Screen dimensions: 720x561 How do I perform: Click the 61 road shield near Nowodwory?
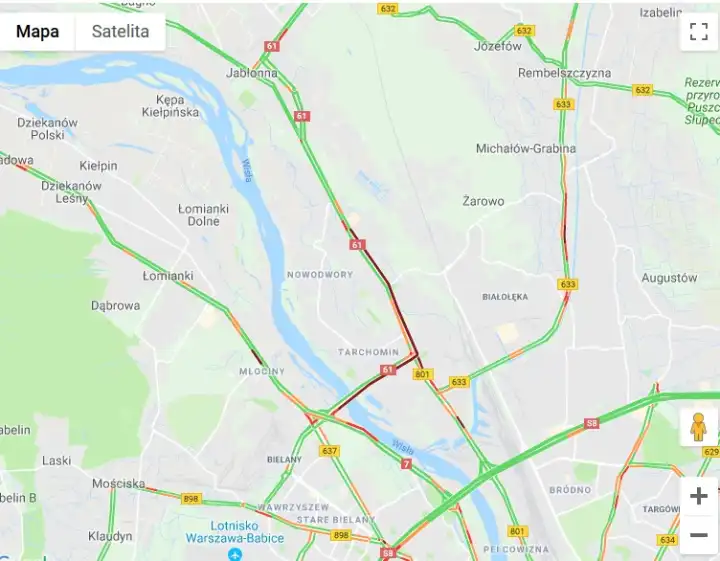pos(357,245)
